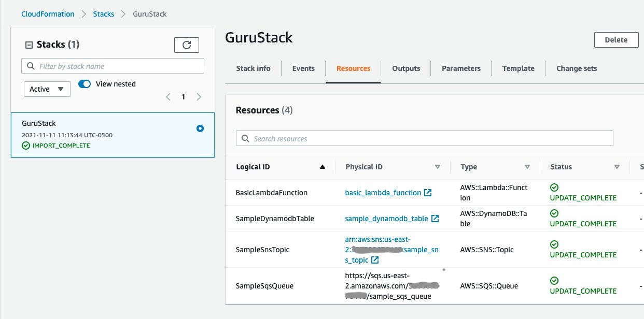Click the AWS::Lambda::Function type cell
Screen dimensions: 644x319
click(x=494, y=193)
